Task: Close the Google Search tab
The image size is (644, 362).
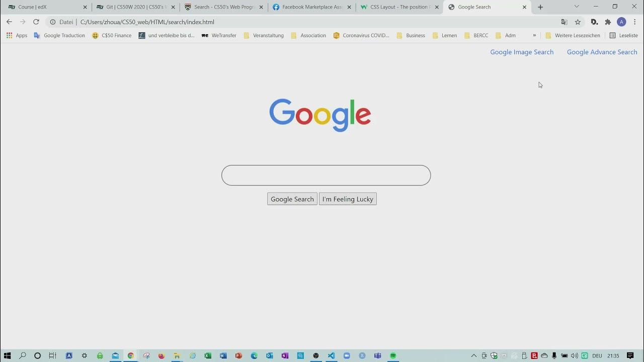Action: click(x=524, y=7)
